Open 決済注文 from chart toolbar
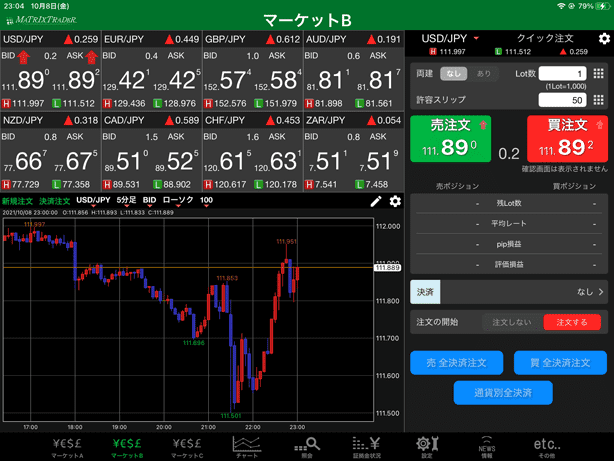 tap(54, 201)
